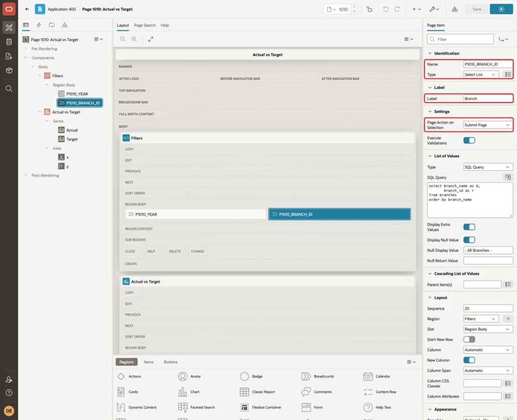Collapse the Identification section
The width and height of the screenshot is (517, 420).
tap(430, 54)
